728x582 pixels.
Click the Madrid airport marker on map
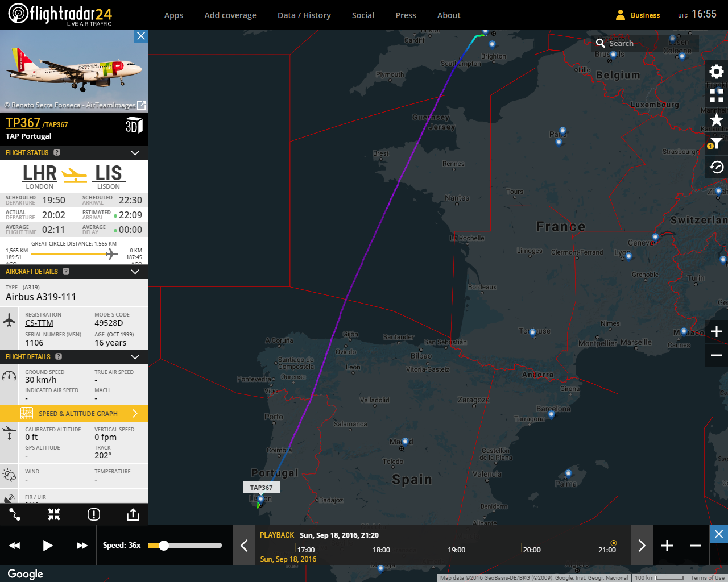[x=405, y=441]
